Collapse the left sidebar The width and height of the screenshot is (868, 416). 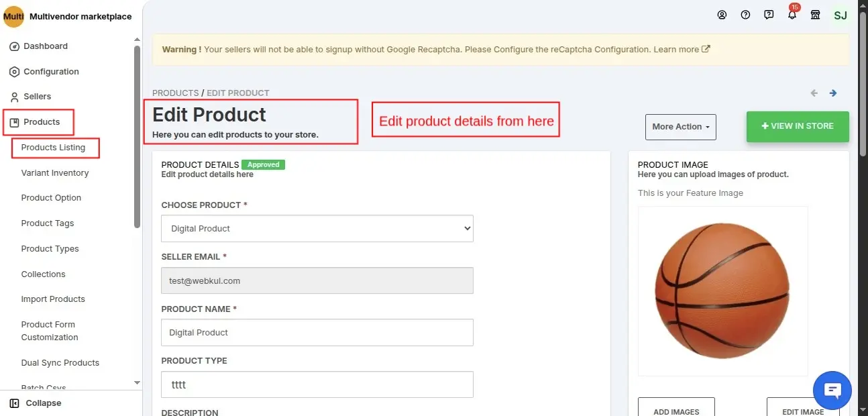[x=38, y=403]
